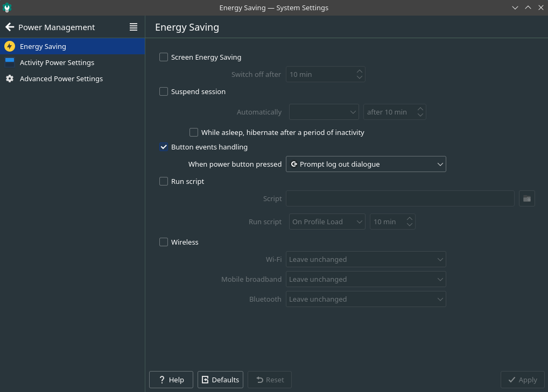Image resolution: width=548 pixels, height=392 pixels.
Task: Click the Apply button
Action: pyautogui.click(x=522, y=380)
